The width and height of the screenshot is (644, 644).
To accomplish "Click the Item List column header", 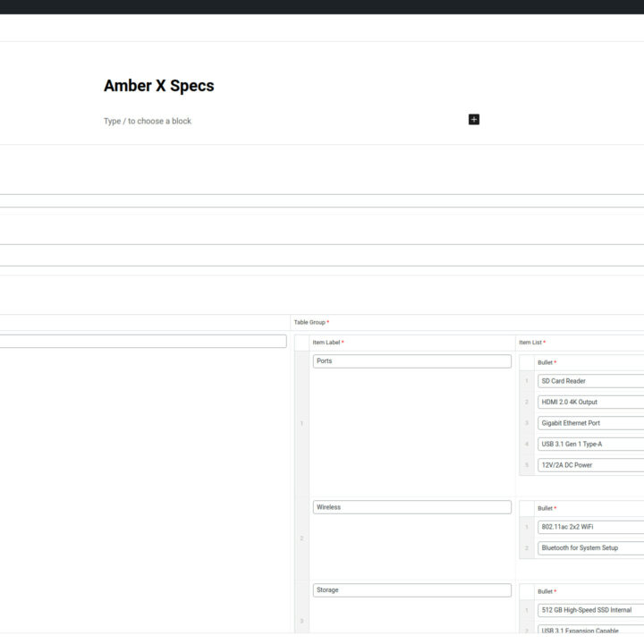I will (x=532, y=343).
